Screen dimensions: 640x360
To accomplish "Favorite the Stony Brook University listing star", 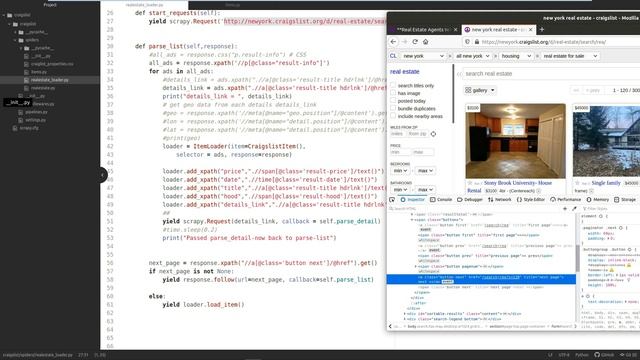I will pos(470,183).
